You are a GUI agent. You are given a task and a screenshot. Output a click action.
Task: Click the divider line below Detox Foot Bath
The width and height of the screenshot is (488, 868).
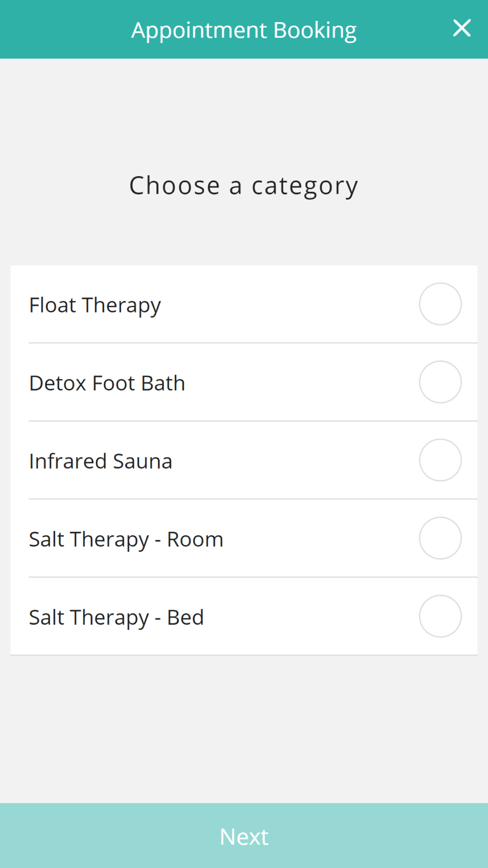pos(253,421)
